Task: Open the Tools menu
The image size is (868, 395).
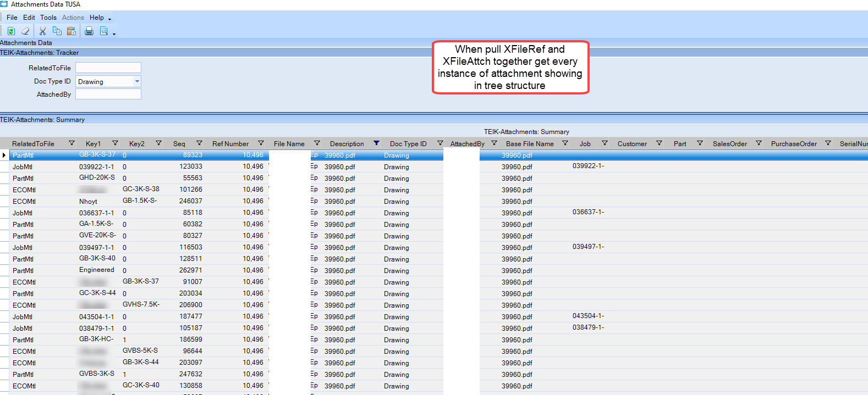Action: coord(48,18)
